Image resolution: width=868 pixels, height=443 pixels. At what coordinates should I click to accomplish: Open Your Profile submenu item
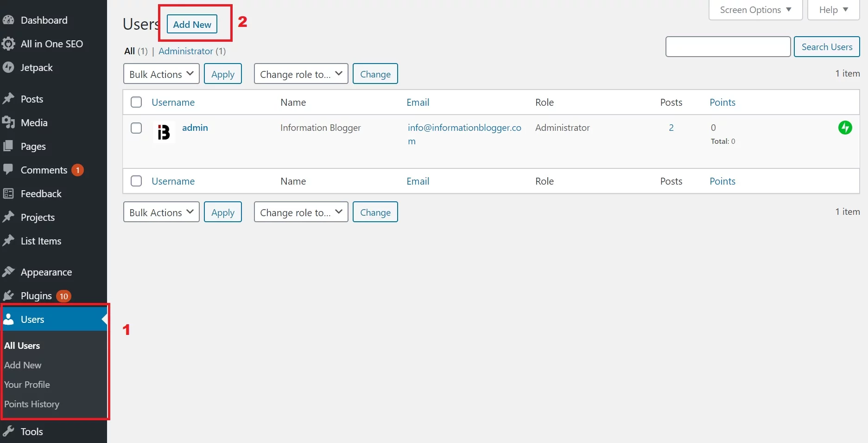[27, 385]
